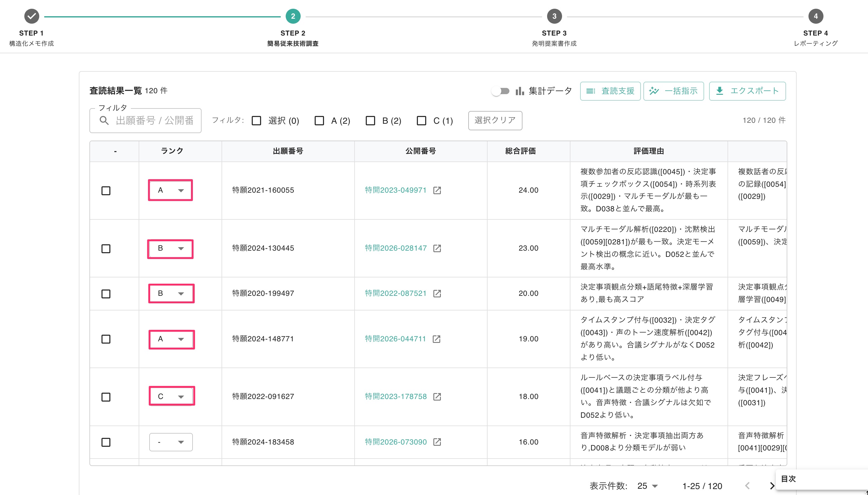Check the A (2) filter checkbox
Viewport: 868px width, 495px height.
[x=319, y=121]
